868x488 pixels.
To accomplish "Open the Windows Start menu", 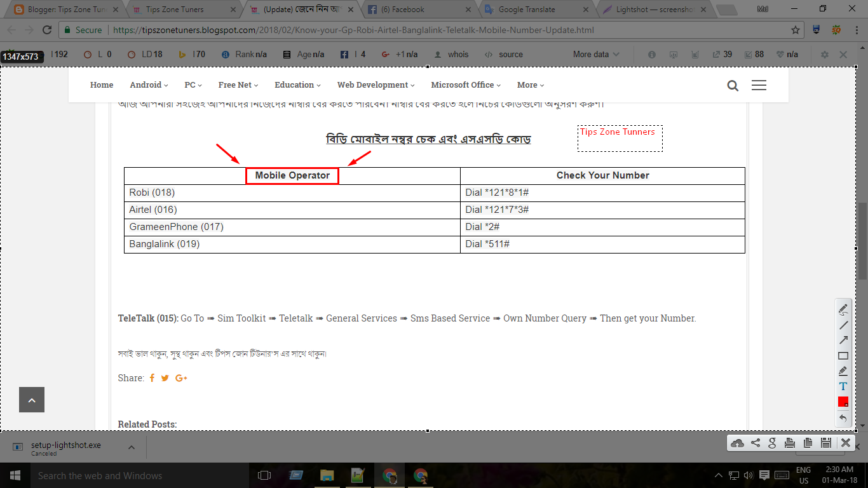I will click(15, 475).
